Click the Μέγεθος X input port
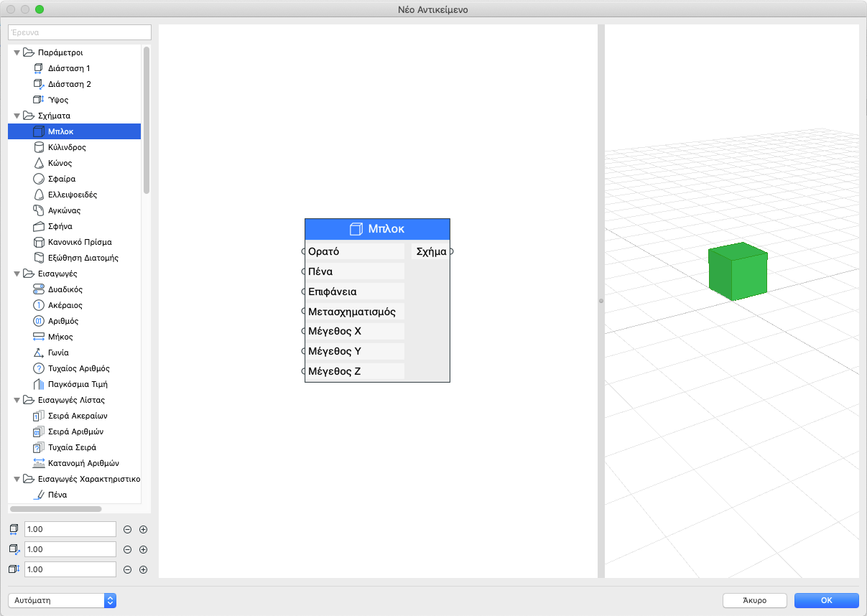Image resolution: width=867 pixels, height=616 pixels. pos(304,331)
